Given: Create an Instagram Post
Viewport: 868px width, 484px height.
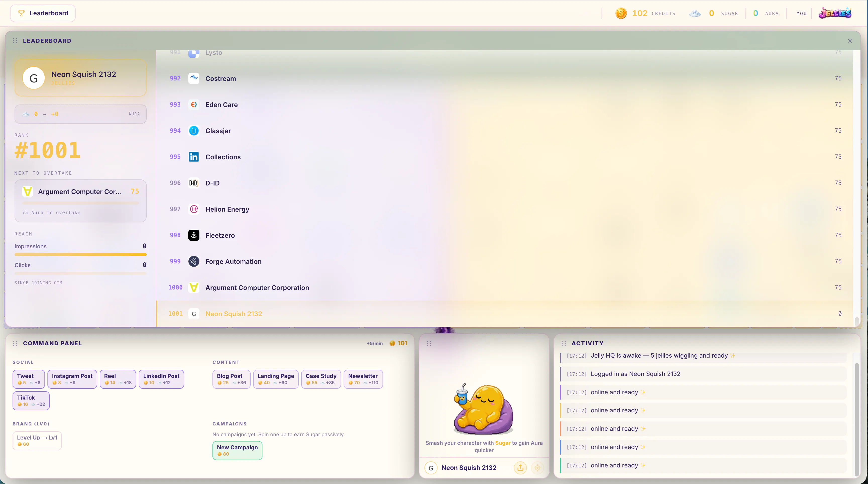Looking at the screenshot, I should (x=72, y=379).
